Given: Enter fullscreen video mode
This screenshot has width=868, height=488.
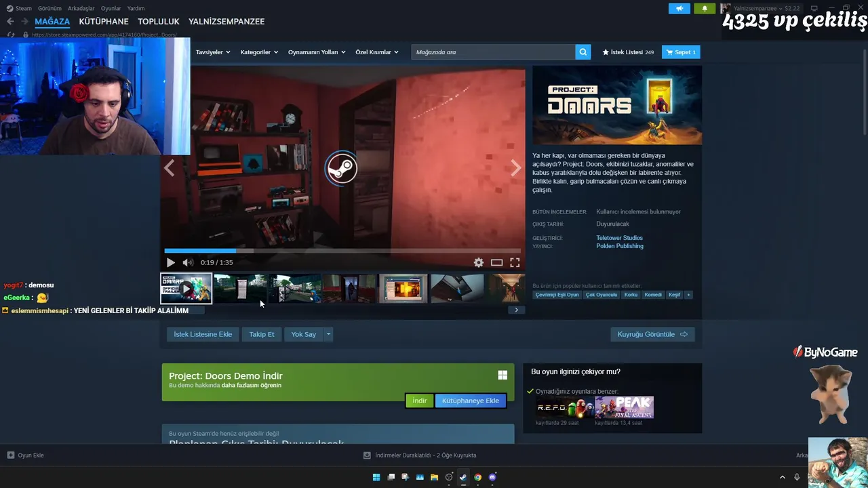Looking at the screenshot, I should pyautogui.click(x=515, y=263).
